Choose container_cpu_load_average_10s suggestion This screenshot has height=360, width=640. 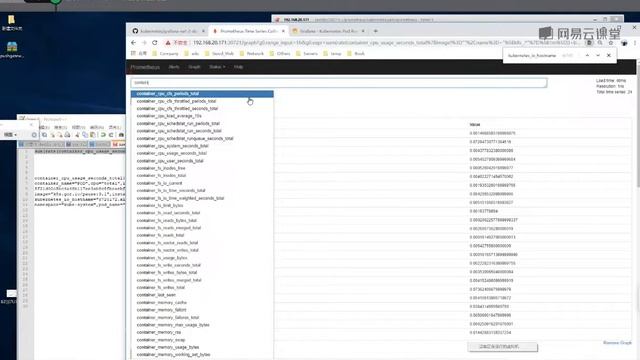pos(202,116)
